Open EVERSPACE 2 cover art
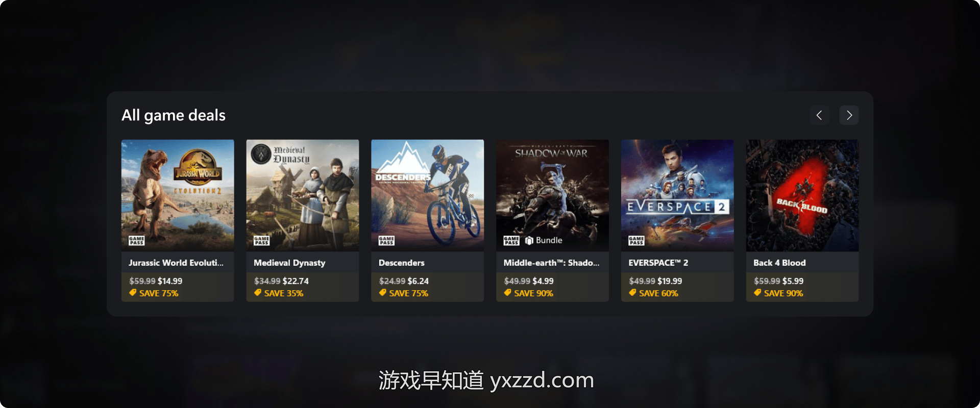980x408 pixels. (677, 195)
